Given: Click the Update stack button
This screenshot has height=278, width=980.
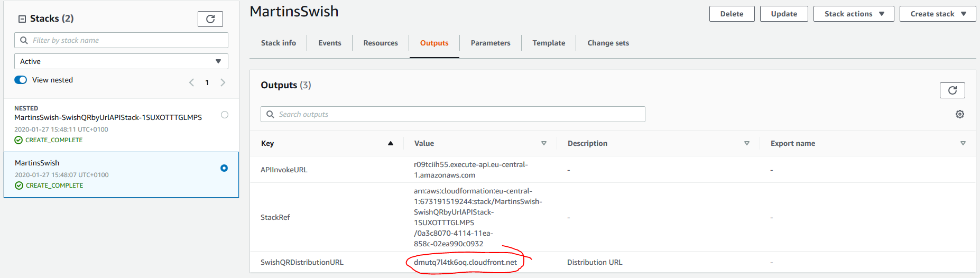Looking at the screenshot, I should click(x=784, y=14).
